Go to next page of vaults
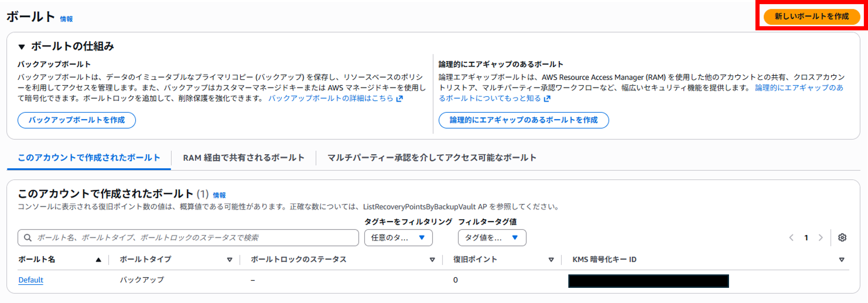Screen dimensions: 868x303 [821, 238]
